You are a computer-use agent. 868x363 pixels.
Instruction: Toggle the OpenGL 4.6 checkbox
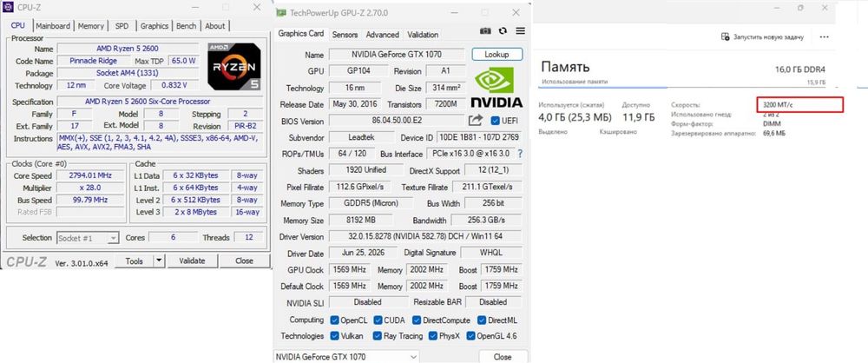click(471, 336)
